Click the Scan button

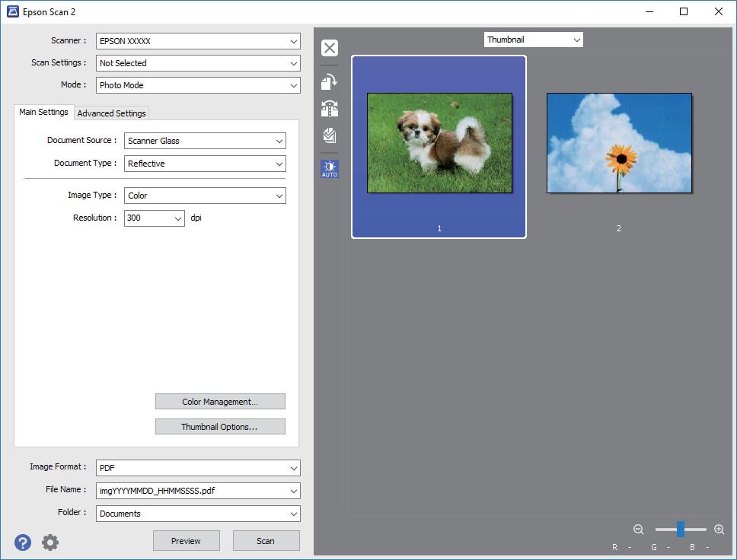[266, 541]
